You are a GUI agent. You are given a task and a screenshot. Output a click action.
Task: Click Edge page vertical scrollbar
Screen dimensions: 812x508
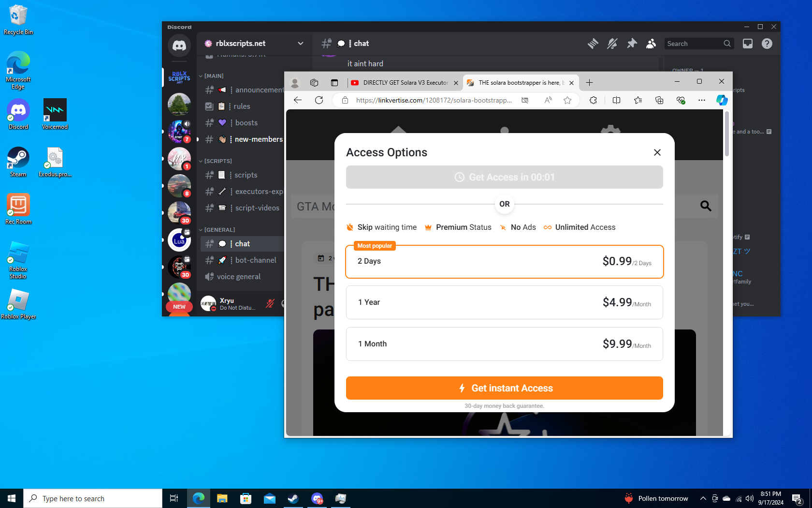pos(726,134)
